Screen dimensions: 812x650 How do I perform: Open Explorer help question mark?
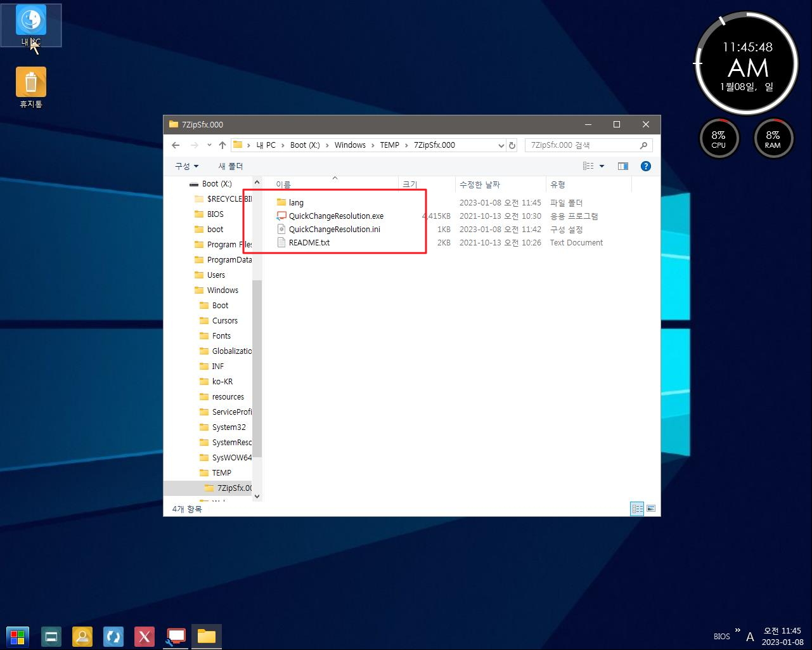point(646,166)
